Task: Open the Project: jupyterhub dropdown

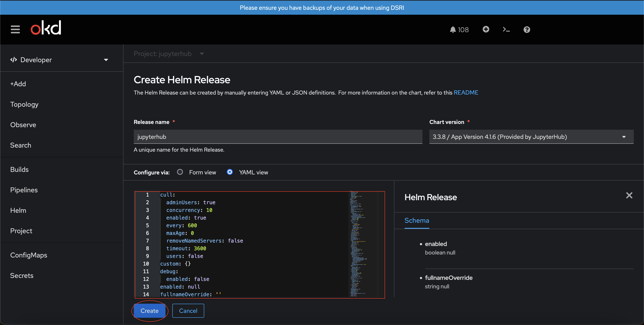Action: pos(169,54)
